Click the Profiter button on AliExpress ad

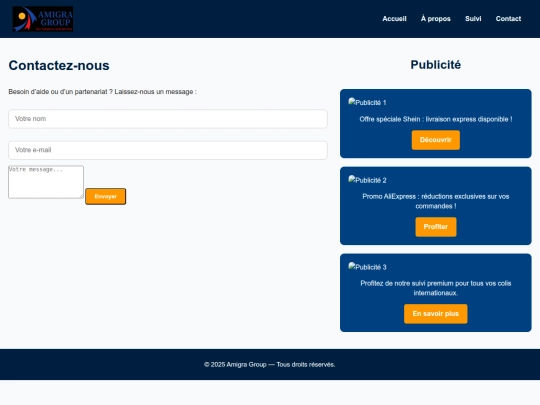(x=436, y=227)
